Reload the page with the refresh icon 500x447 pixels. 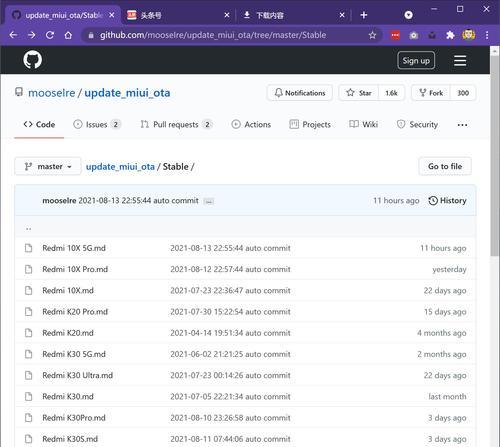(x=50, y=35)
